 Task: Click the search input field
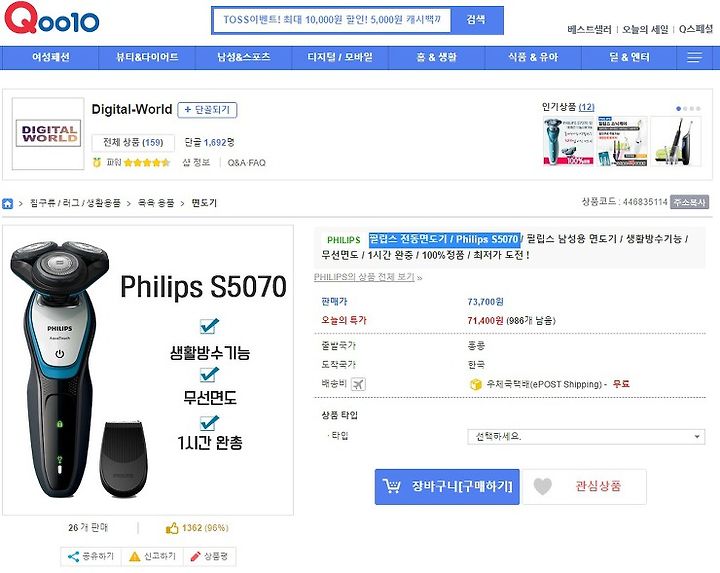(332, 20)
